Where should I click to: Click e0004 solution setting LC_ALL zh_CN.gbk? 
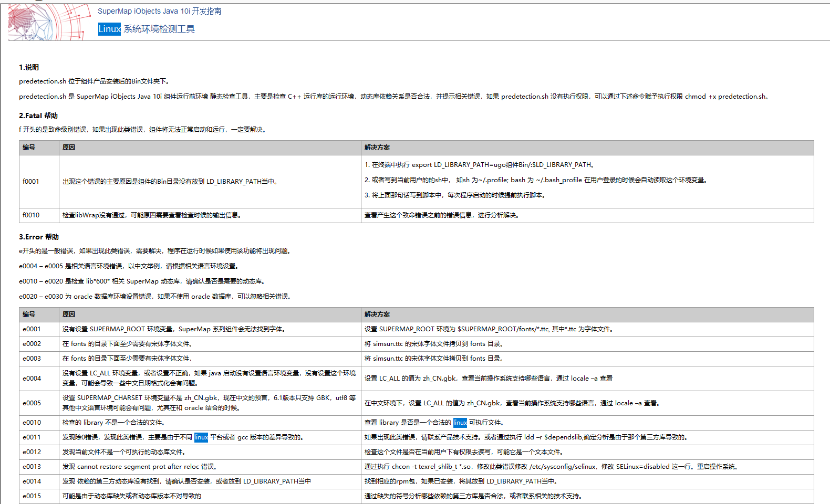[x=489, y=379]
